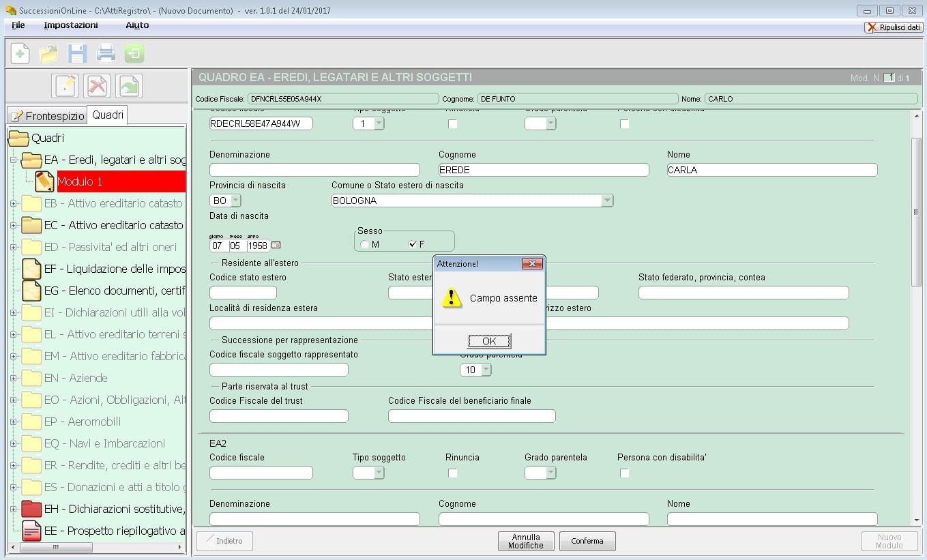Open the Grado parentela dropdown showing 10
927x560 pixels.
(x=486, y=370)
